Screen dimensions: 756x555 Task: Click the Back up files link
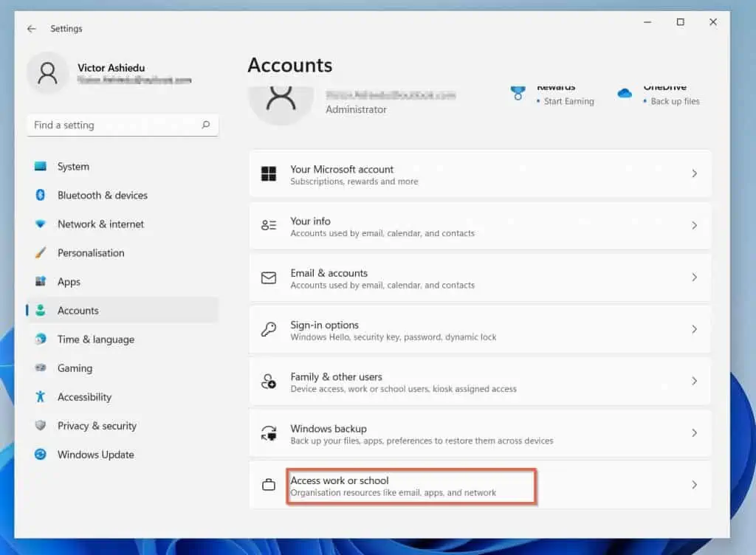click(x=674, y=101)
